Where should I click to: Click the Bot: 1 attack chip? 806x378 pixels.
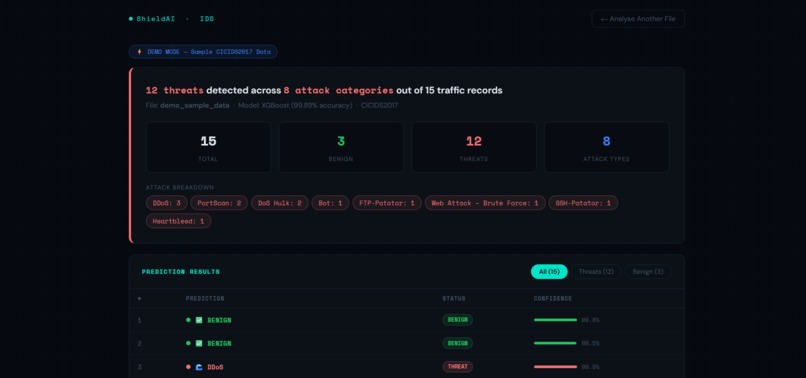click(x=331, y=203)
